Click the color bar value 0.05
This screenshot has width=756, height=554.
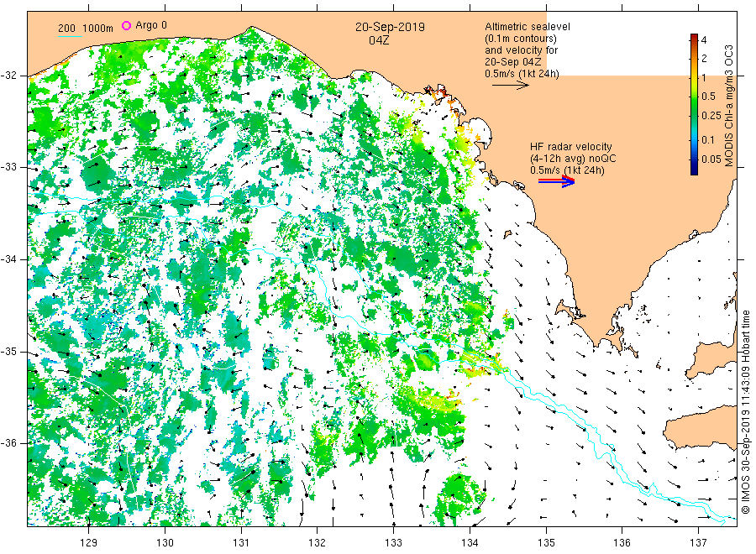pyautogui.click(x=711, y=159)
